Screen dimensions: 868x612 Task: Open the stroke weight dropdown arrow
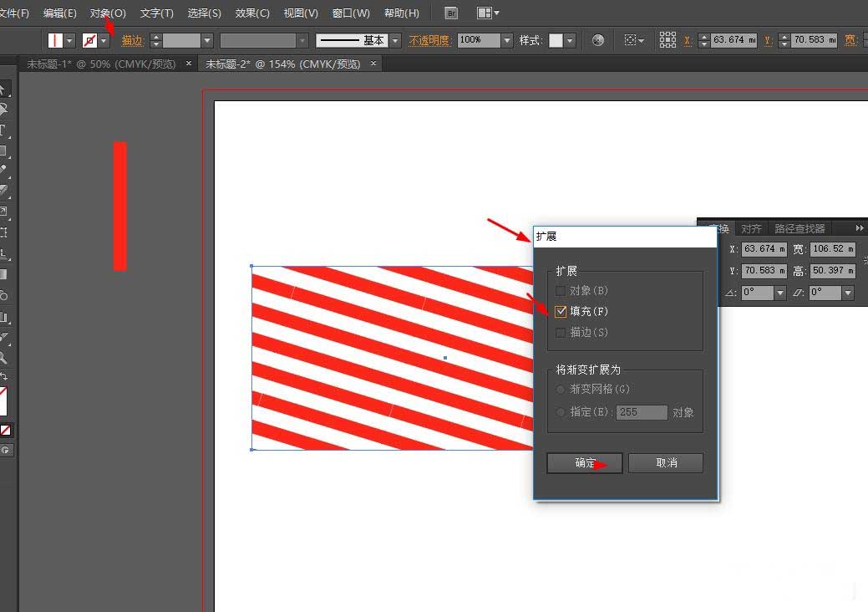point(206,39)
